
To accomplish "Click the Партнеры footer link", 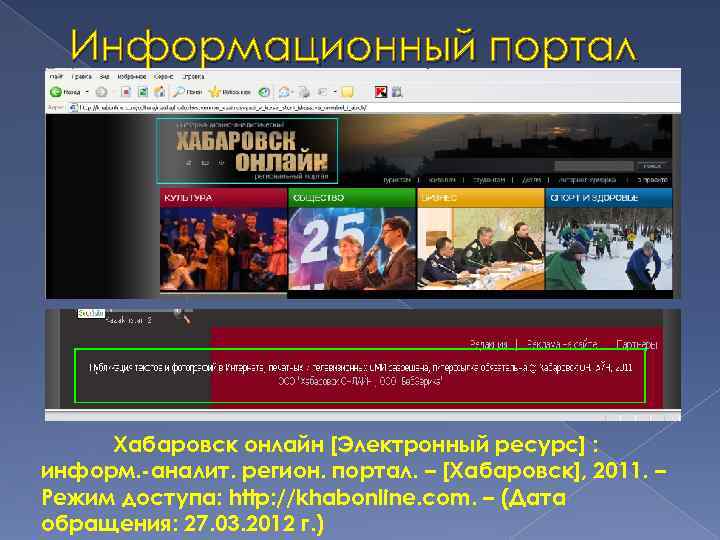I will point(637,344).
